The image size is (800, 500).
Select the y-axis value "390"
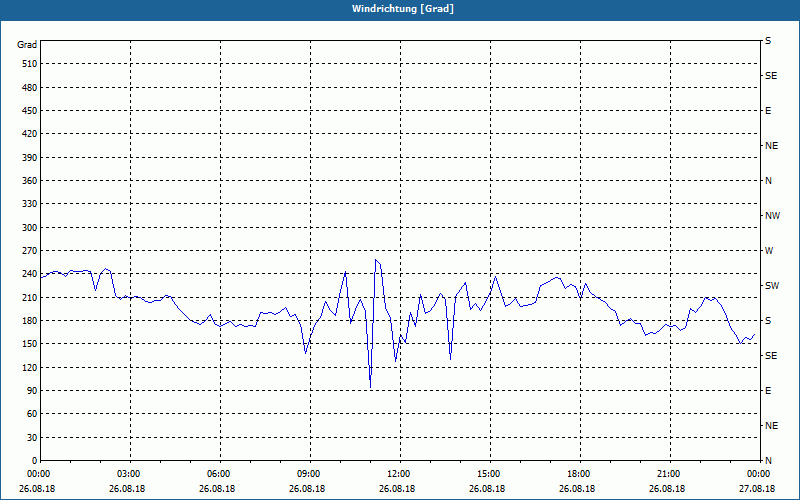pos(30,158)
